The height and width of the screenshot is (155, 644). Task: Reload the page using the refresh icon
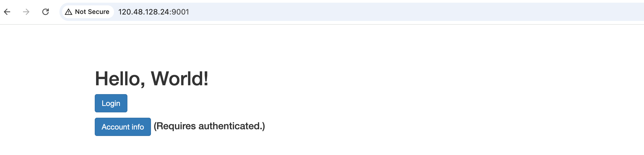(x=46, y=12)
